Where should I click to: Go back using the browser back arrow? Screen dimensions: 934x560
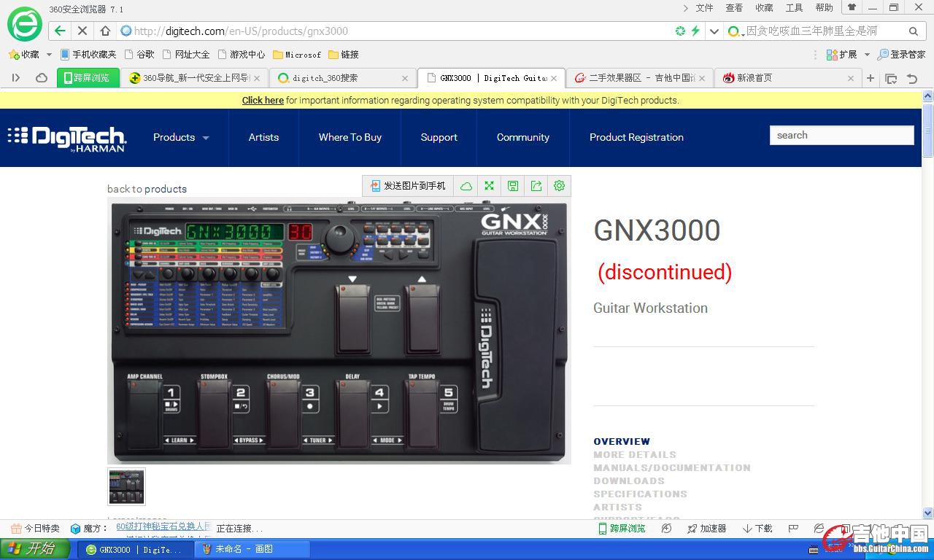pyautogui.click(x=60, y=31)
